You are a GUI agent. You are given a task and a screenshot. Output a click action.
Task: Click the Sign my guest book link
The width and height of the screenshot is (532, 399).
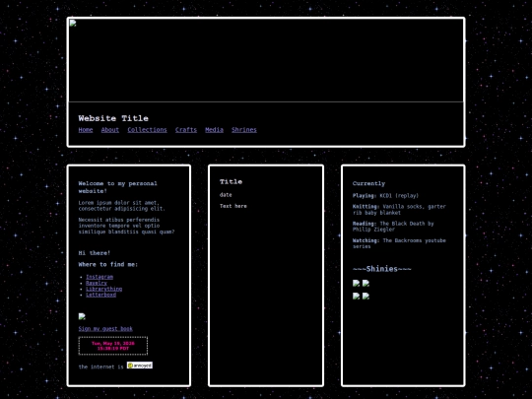point(105,329)
